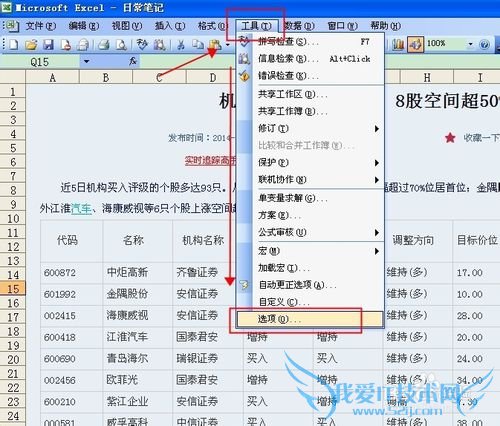500x426 pixels.
Task: Click the Spelling check toolbar icon
Action: click(x=142, y=44)
